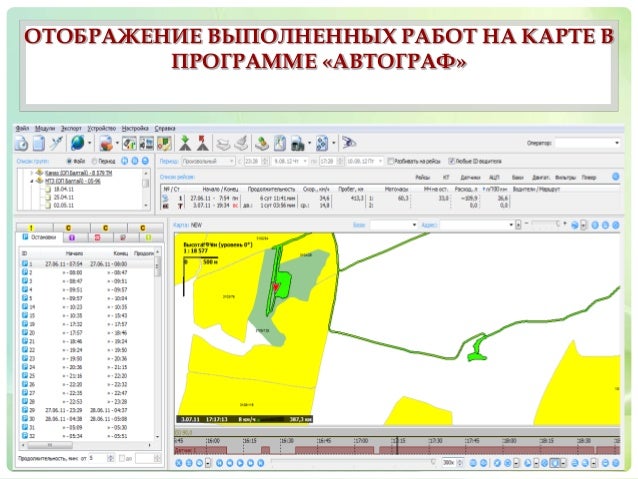
Task: Open the Устройство menu
Action: 102,129
